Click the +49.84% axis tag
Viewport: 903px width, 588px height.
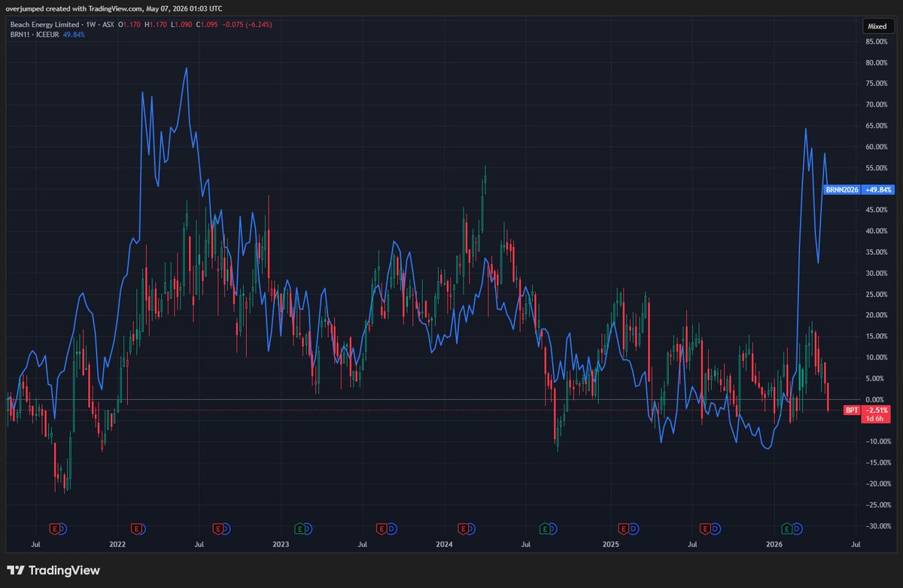877,190
